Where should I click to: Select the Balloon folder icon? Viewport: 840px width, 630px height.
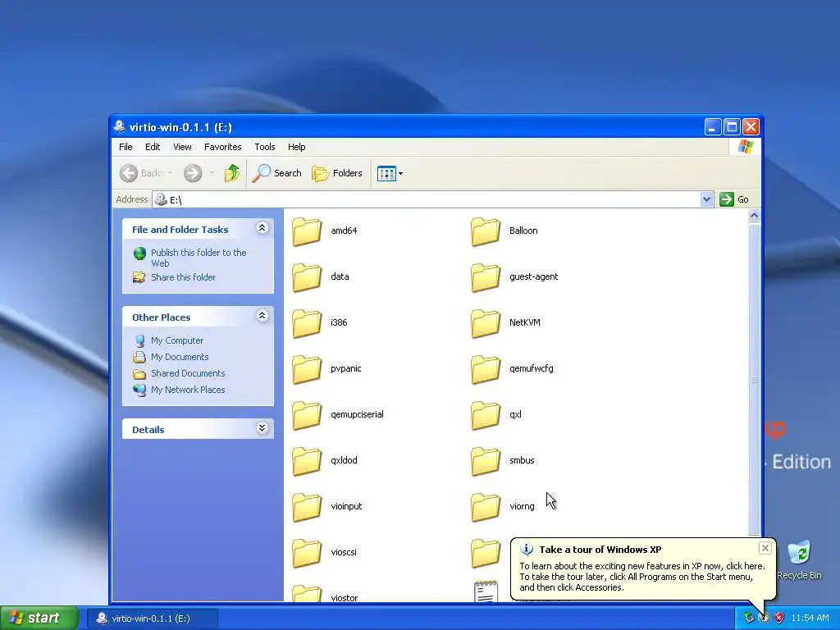(x=486, y=231)
